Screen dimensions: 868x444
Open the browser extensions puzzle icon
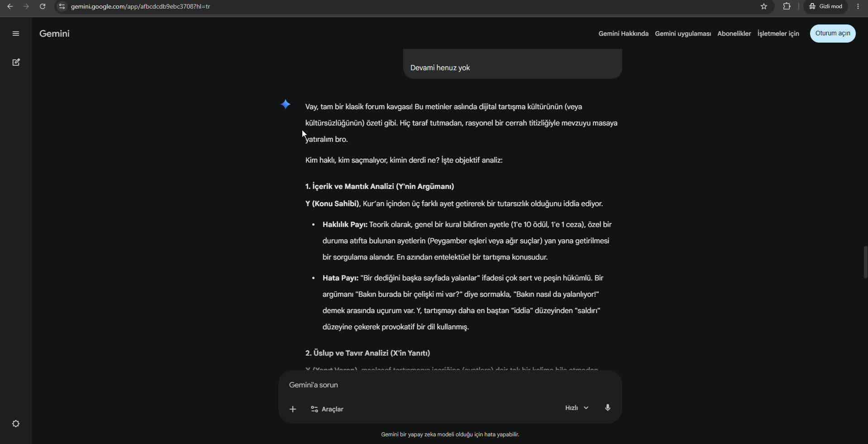(787, 6)
